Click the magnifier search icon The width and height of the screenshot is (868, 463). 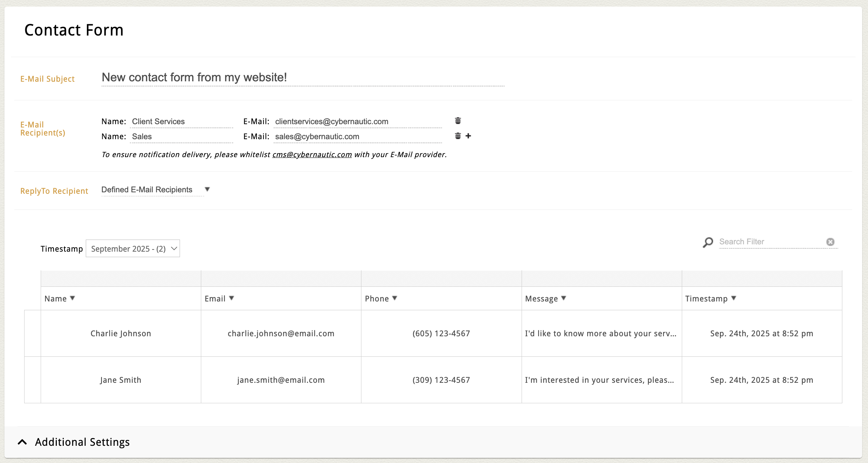708,242
